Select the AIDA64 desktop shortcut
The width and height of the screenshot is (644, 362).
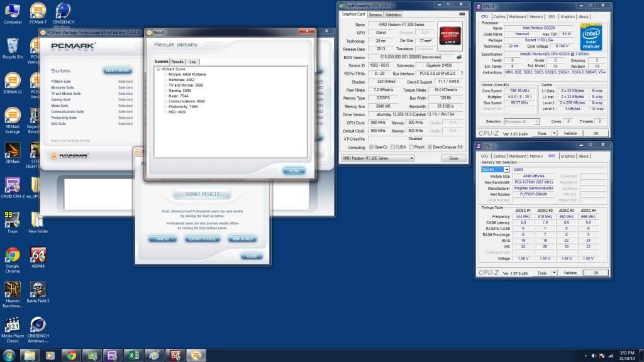click(x=38, y=257)
